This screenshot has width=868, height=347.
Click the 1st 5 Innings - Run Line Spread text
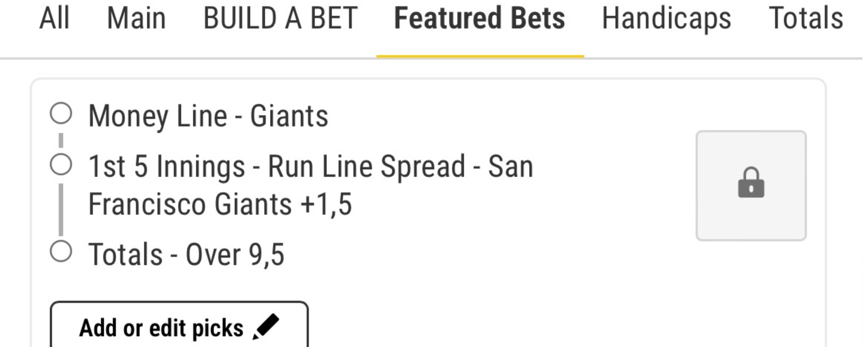tap(311, 167)
